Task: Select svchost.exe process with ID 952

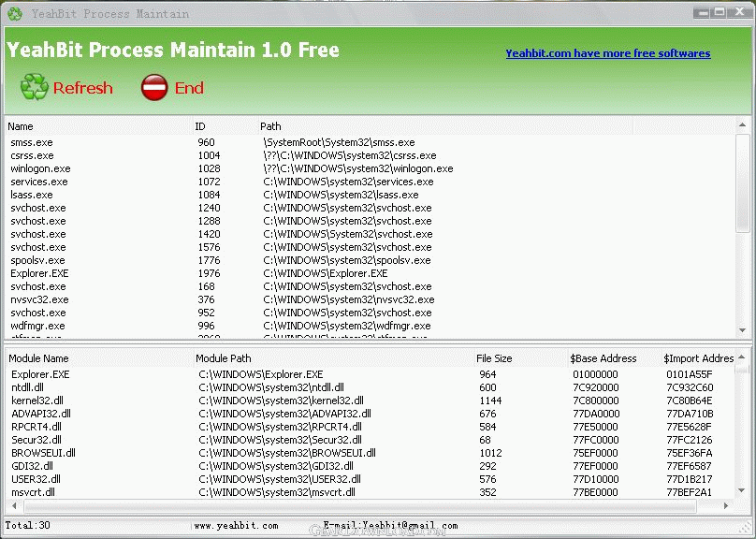Action: (x=38, y=313)
